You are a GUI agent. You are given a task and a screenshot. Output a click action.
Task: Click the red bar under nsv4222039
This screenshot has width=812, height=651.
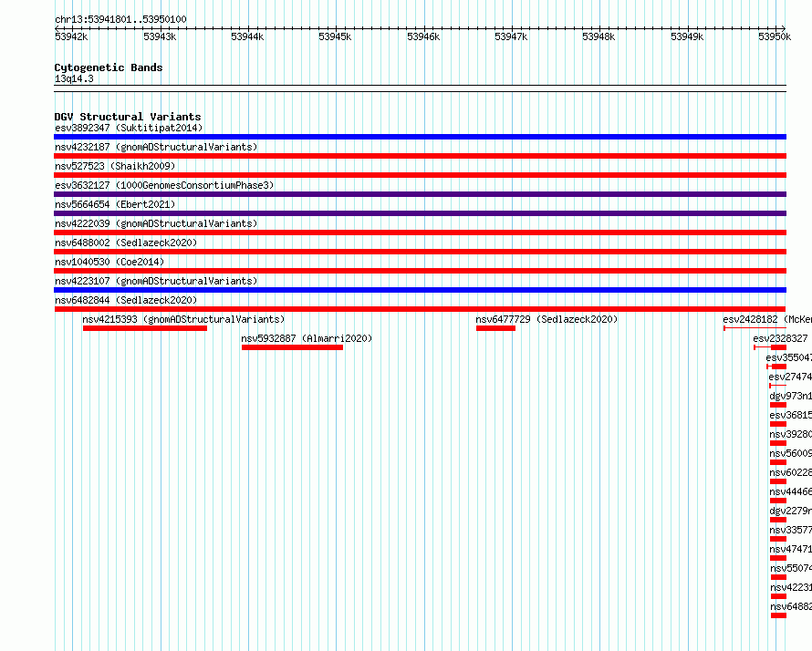(420, 232)
